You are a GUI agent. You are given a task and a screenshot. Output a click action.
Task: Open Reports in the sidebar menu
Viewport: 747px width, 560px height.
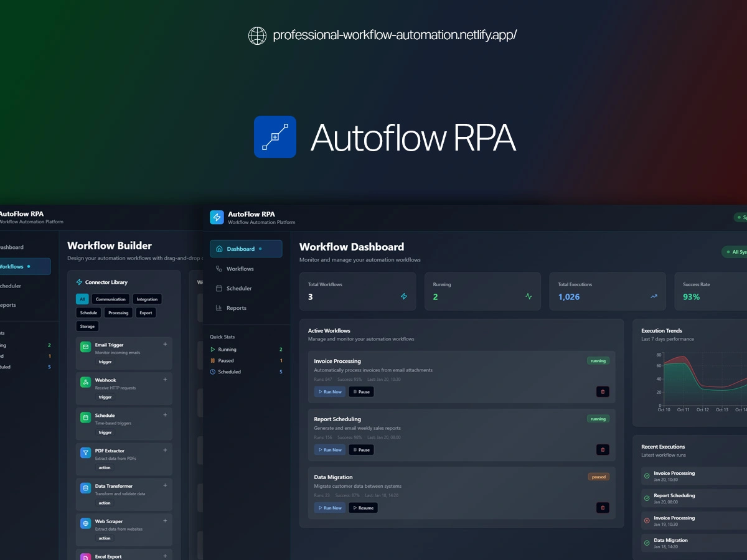click(x=236, y=308)
